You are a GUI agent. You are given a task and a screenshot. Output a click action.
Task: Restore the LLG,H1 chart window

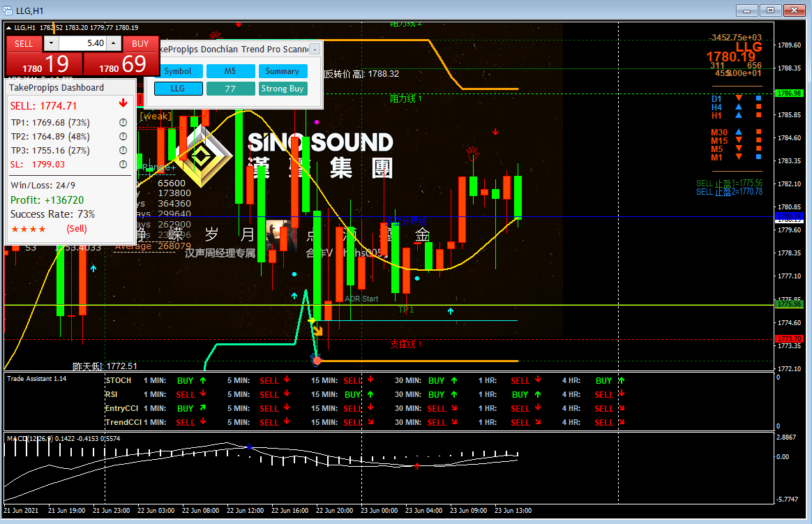[x=771, y=10]
